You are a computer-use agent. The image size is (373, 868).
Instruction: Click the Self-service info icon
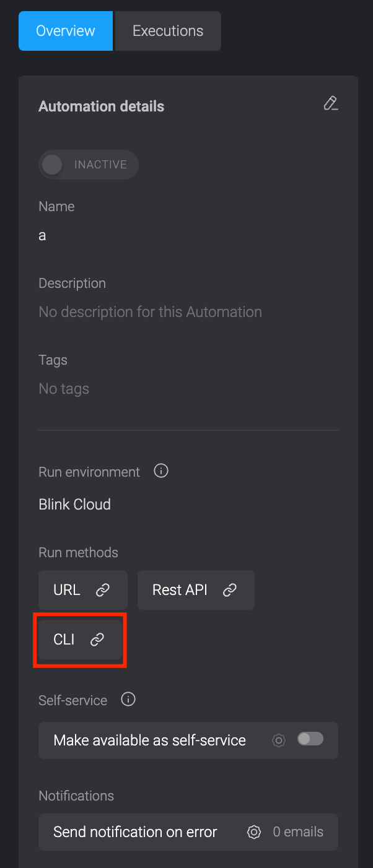coord(128,700)
